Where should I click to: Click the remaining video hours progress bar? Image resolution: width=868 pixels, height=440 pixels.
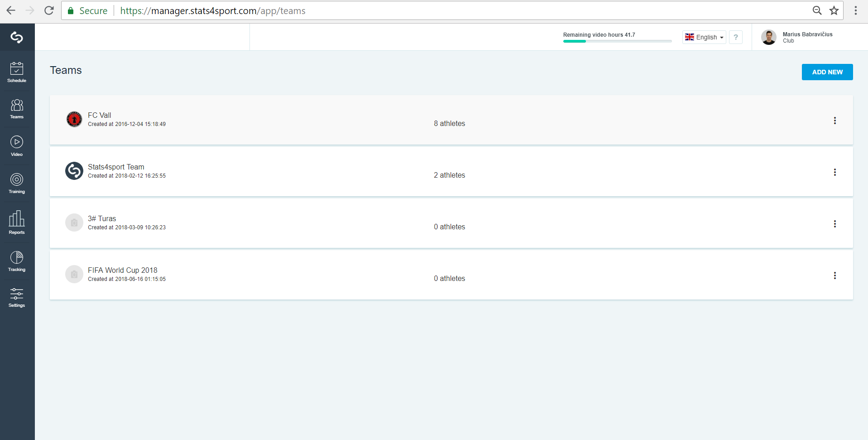click(617, 41)
